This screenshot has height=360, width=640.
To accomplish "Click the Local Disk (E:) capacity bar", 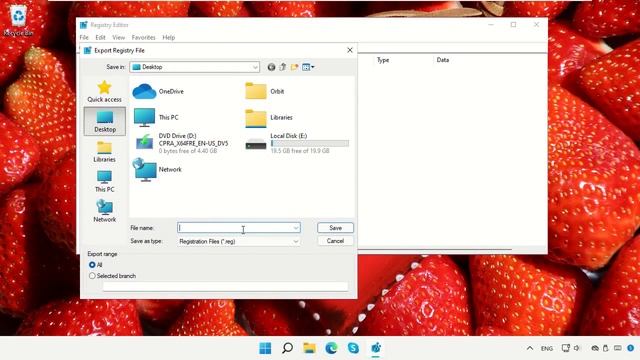I will [310, 143].
